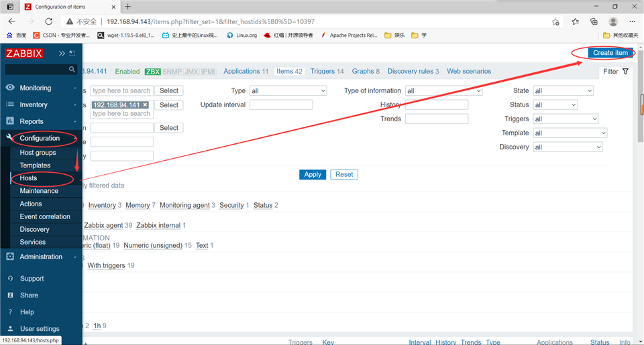Switch to the Triggers 14 tab
The width and height of the screenshot is (644, 345).
click(327, 72)
